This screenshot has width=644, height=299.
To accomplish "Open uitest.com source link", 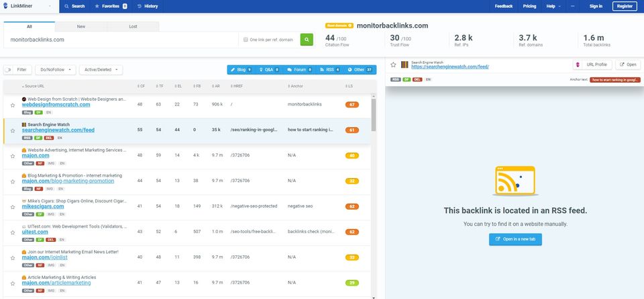I will [35, 232].
